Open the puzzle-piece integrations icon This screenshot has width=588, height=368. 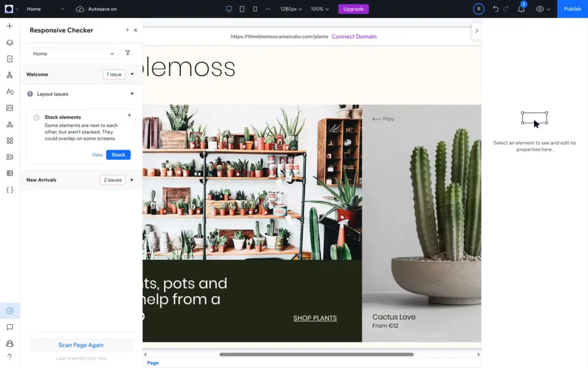[10, 157]
